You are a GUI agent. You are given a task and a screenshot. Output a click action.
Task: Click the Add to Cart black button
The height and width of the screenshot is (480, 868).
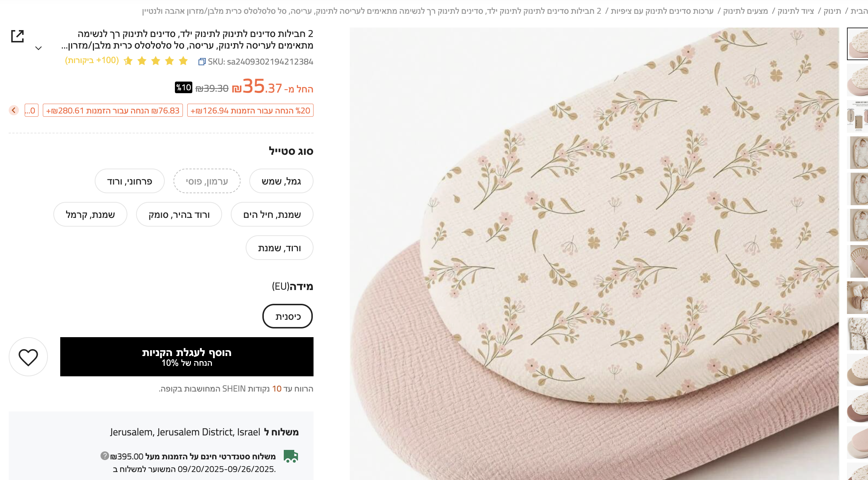187,357
